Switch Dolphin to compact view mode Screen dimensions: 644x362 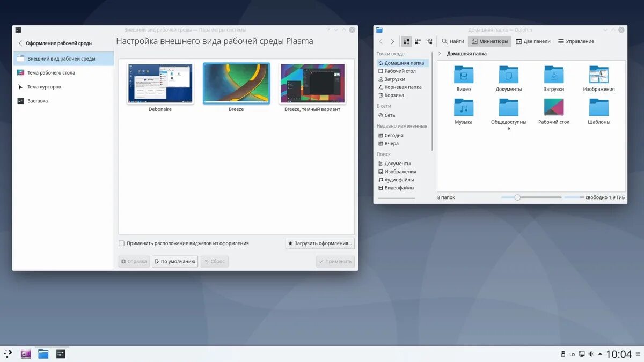tap(418, 41)
